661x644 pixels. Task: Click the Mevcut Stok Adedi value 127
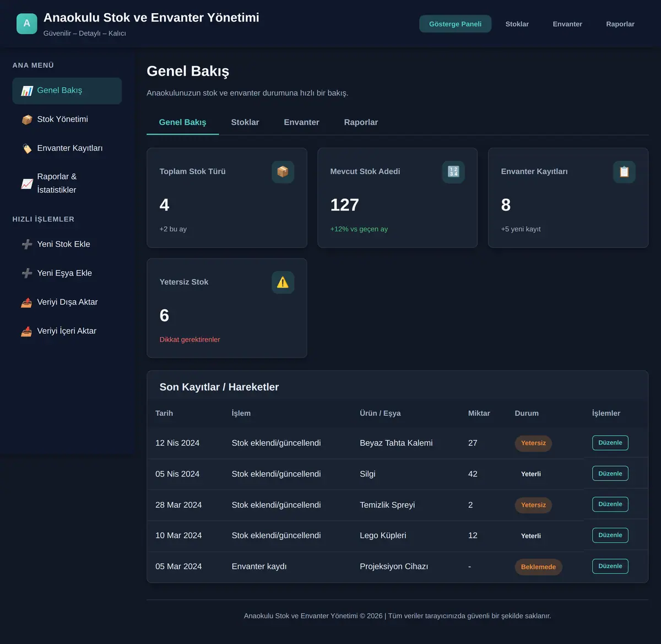pyautogui.click(x=345, y=205)
